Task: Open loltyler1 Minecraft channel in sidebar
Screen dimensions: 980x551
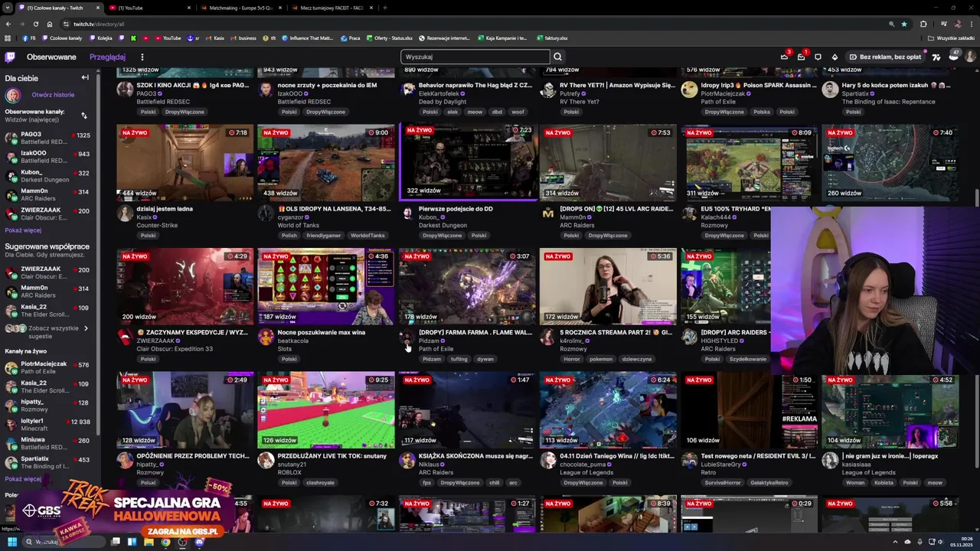Action: click(47, 425)
